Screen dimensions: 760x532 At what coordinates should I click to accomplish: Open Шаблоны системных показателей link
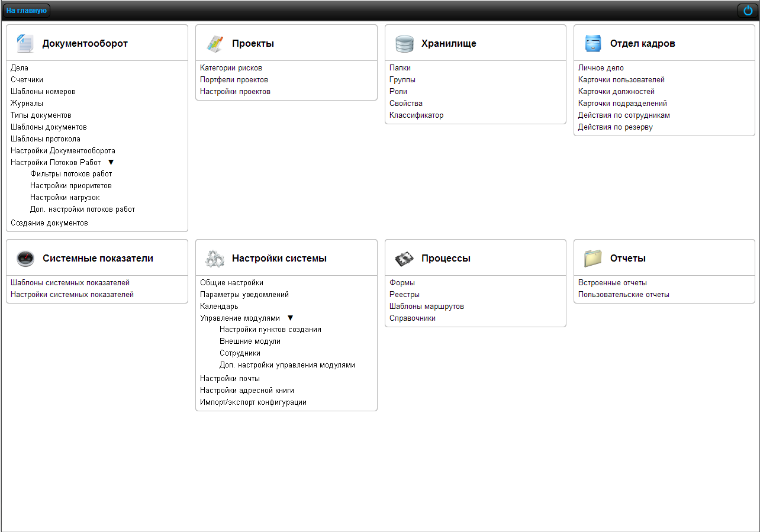coord(70,283)
